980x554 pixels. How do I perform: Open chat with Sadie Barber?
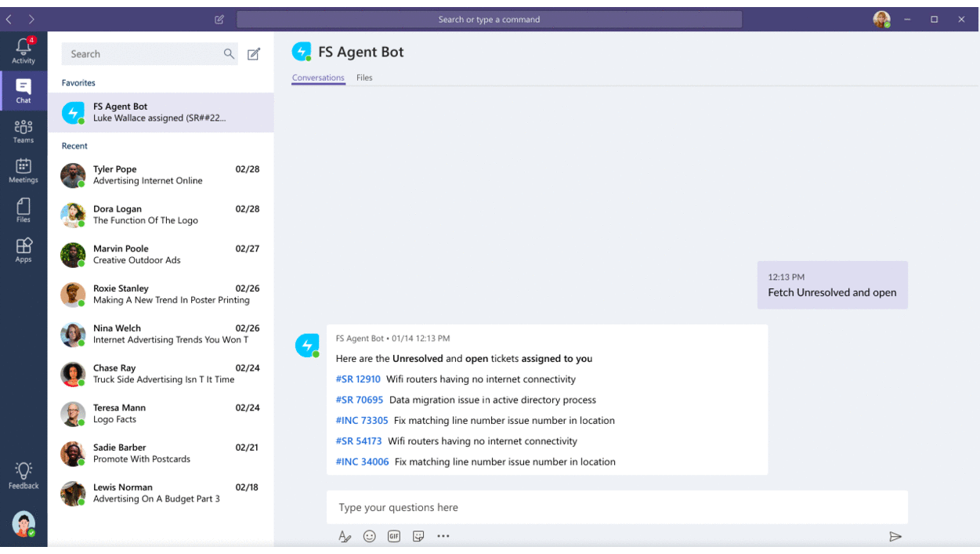pyautogui.click(x=161, y=454)
